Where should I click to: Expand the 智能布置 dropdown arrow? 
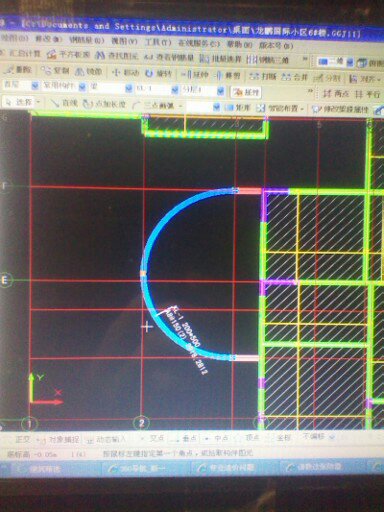click(x=302, y=109)
